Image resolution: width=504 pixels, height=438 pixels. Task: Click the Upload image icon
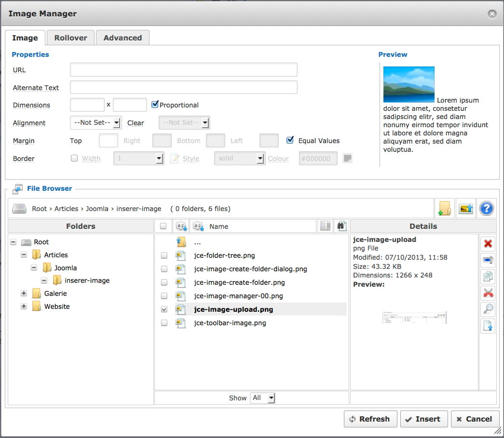465,209
